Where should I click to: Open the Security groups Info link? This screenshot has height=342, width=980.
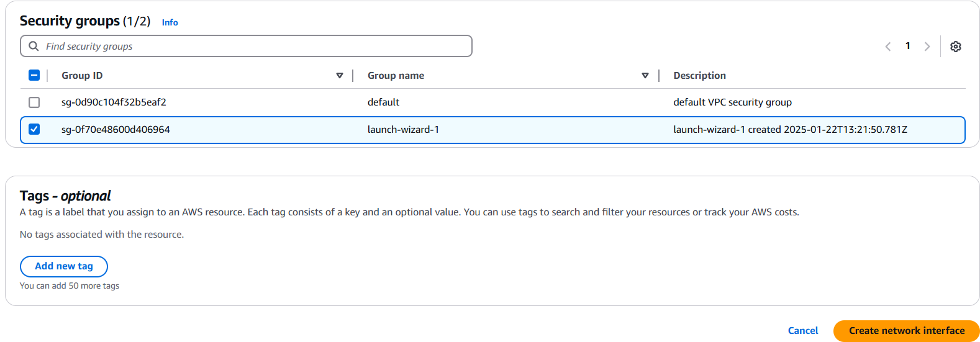170,22
